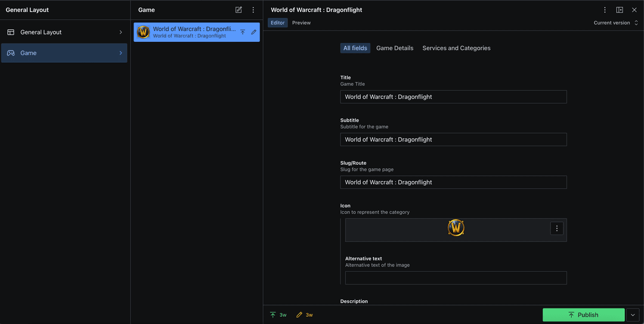The height and width of the screenshot is (324, 644).
Task: Open the Game list options menu
Action: pyautogui.click(x=253, y=10)
